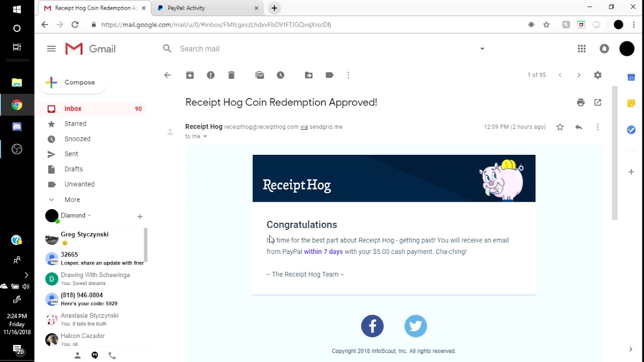This screenshot has height=362, width=644.
Task: Open Diamond hangouts status dropdown
Action: tap(89, 216)
